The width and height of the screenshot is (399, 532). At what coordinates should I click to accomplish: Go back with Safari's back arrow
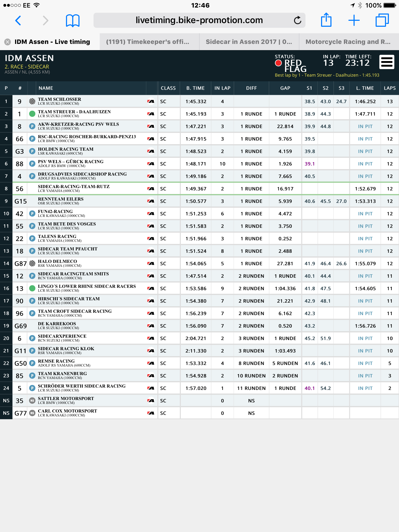click(18, 20)
